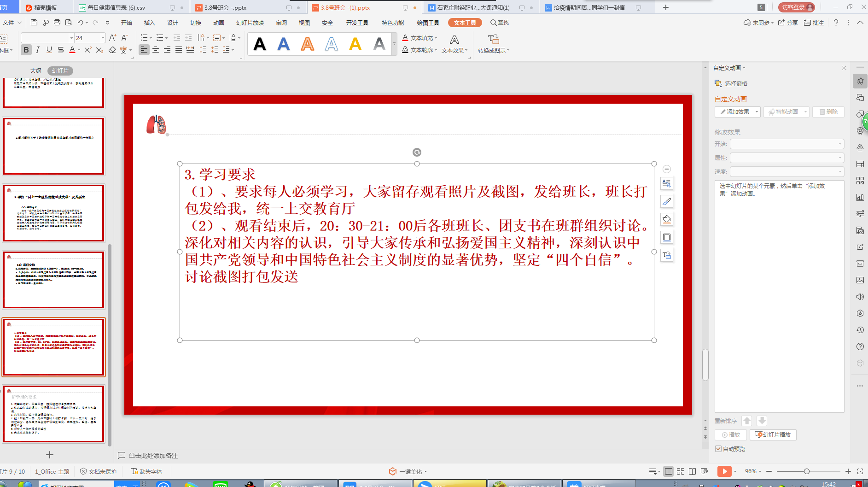The image size is (868, 487).
Task: Open the 开始 start dropdown in animation pane
Action: pos(787,144)
